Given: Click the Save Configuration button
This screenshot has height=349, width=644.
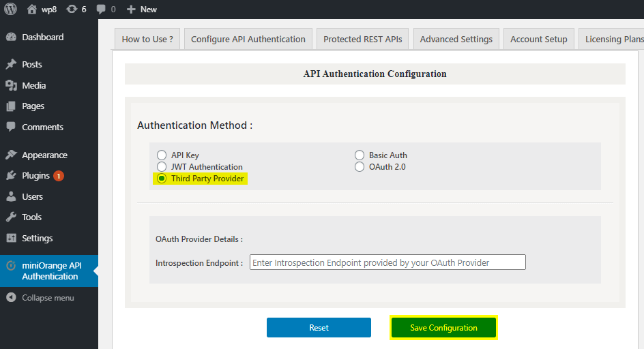Looking at the screenshot, I should tap(443, 328).
